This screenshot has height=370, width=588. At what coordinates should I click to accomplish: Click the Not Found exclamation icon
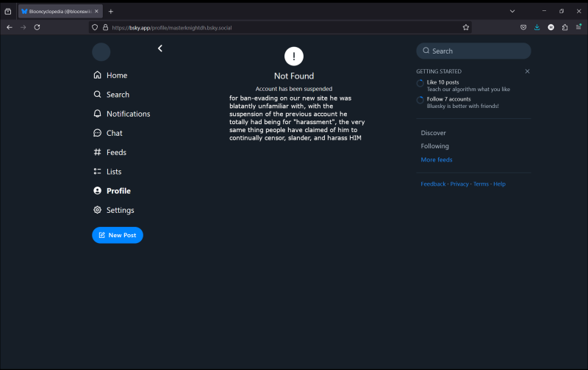(294, 57)
